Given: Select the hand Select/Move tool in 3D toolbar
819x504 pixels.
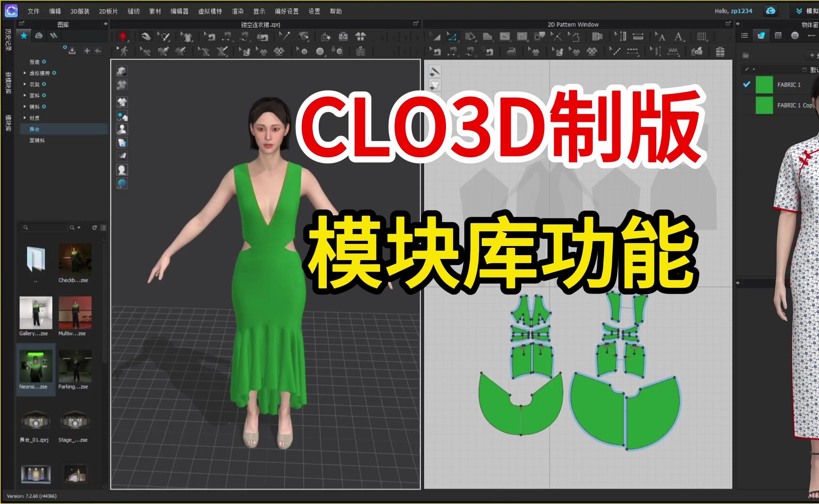Looking at the screenshot, I should point(146,37).
